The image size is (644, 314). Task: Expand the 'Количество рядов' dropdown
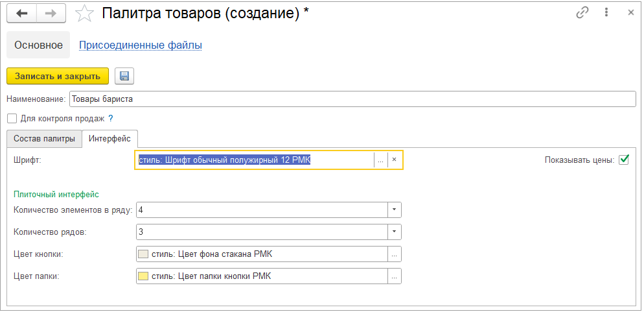coord(394,232)
